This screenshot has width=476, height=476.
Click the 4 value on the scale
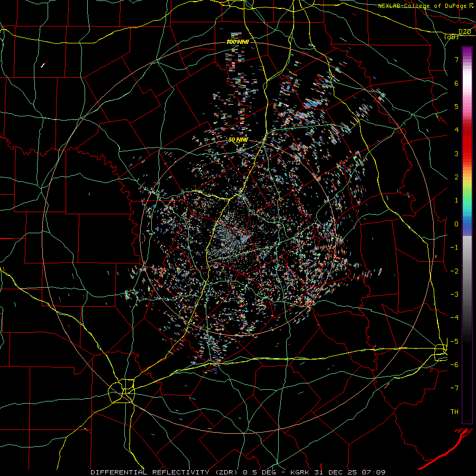tap(456, 130)
